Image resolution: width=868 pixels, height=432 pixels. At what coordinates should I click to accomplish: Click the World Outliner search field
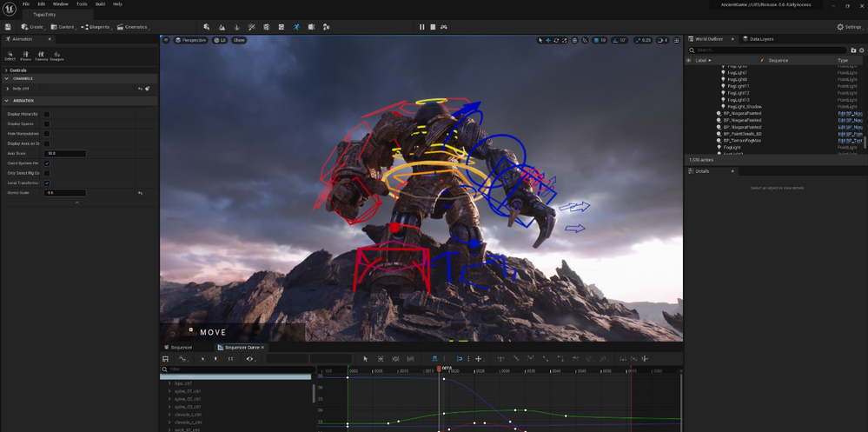coord(767,50)
